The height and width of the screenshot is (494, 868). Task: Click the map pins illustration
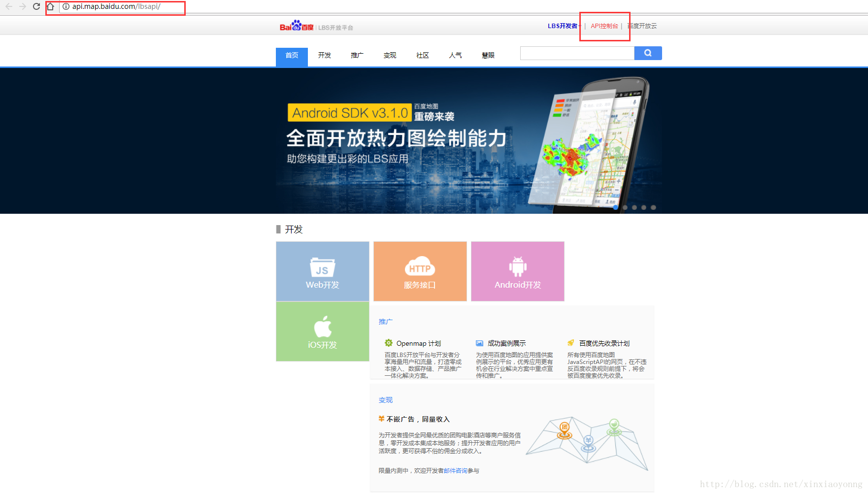587,444
